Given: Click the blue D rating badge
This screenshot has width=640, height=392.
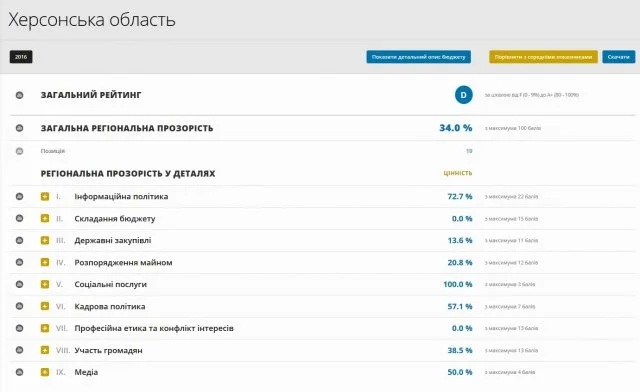Looking at the screenshot, I should coord(464,95).
